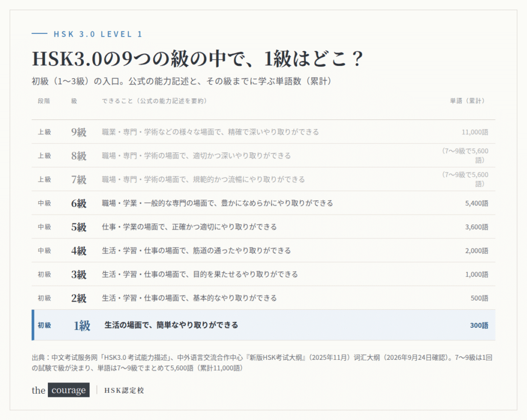Click '上級' in the 8級 row

(44, 156)
